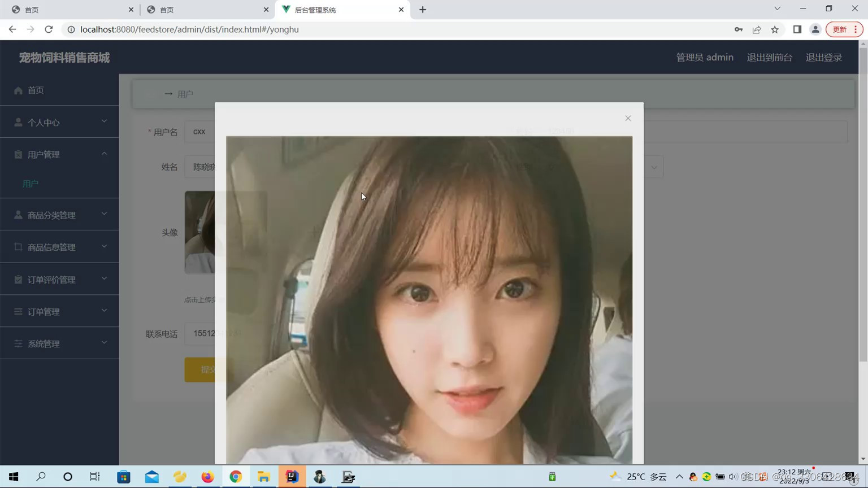Switch to the first 首页 browser tab

point(70,10)
